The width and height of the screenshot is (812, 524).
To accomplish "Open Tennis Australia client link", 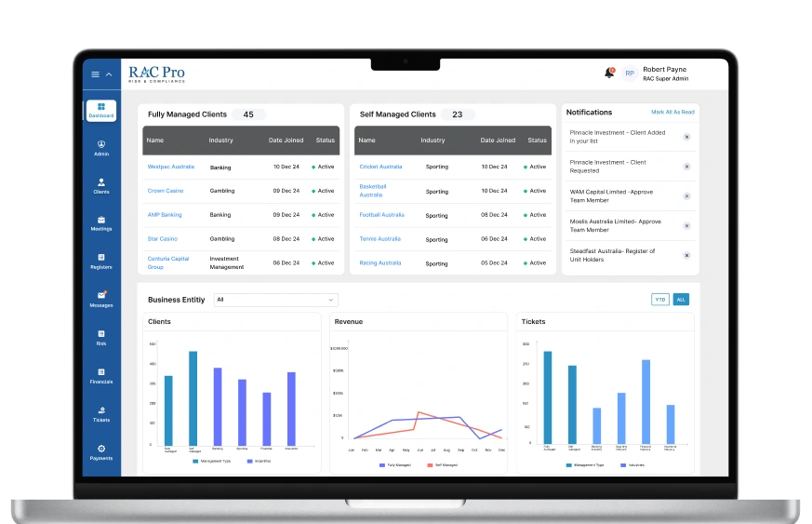I will pyautogui.click(x=379, y=239).
